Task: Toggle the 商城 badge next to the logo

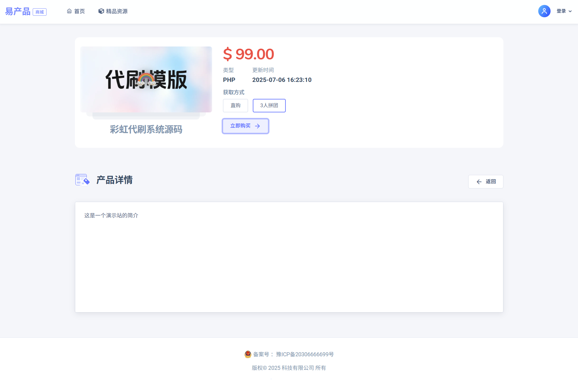Action: click(x=40, y=12)
